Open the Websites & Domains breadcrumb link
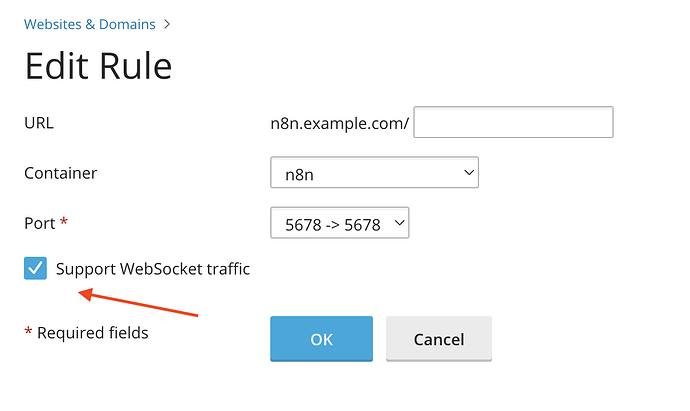 (x=91, y=24)
